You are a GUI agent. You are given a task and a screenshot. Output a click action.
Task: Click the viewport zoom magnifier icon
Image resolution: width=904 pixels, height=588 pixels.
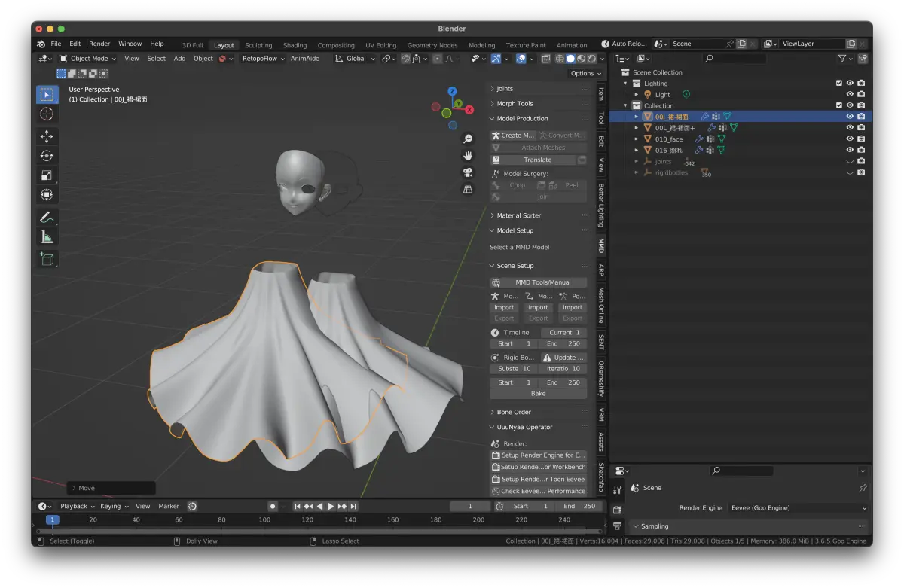tap(468, 139)
